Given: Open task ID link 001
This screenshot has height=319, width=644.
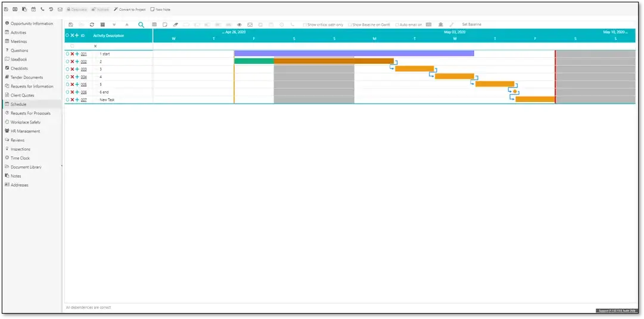Looking at the screenshot, I should pyautogui.click(x=84, y=54).
